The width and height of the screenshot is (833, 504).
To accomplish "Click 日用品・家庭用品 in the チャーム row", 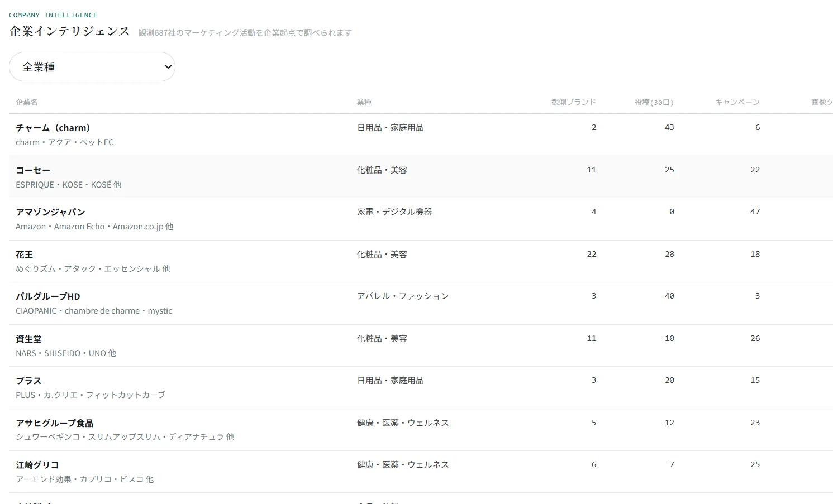I will pos(390,128).
